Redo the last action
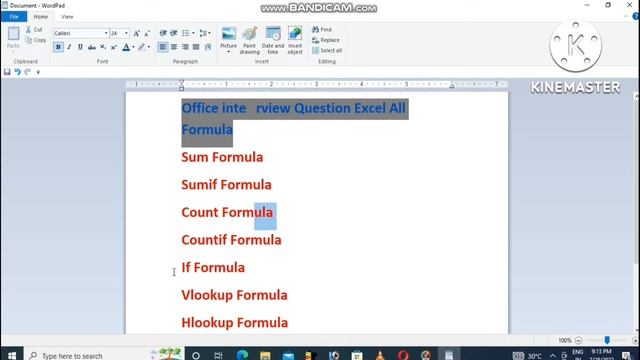 [x=28, y=72]
